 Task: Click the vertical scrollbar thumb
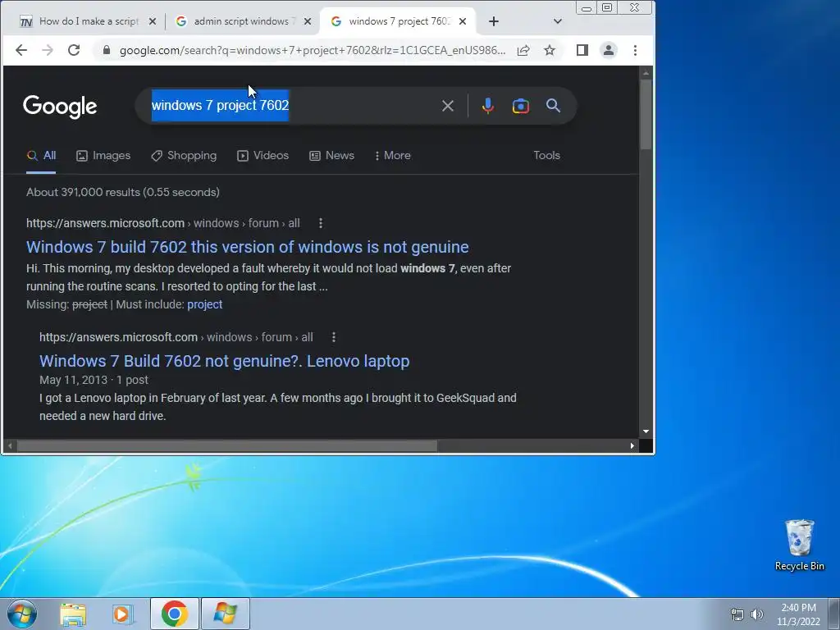(646, 114)
